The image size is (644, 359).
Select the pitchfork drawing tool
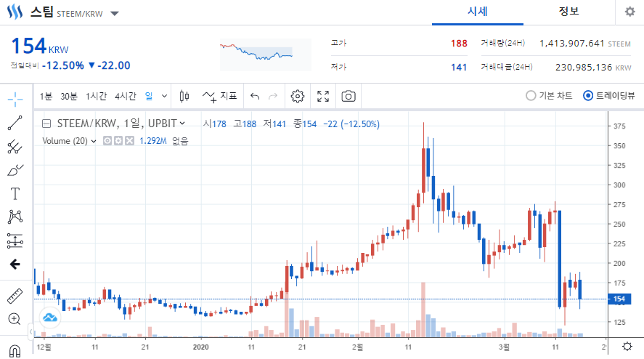tap(15, 147)
